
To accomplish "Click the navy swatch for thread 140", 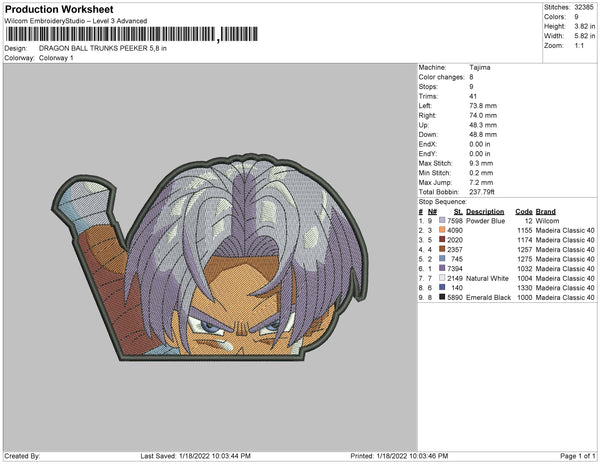I will point(442,288).
